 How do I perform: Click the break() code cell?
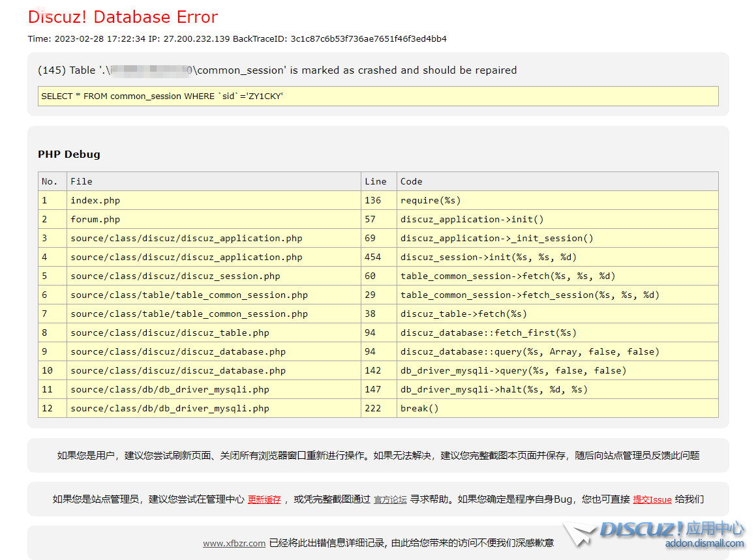click(419, 408)
